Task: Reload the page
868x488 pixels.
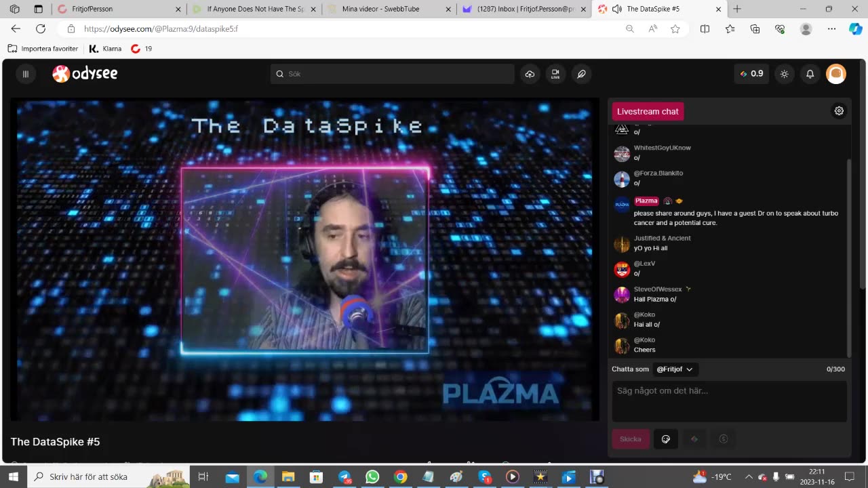Action: click(x=41, y=28)
